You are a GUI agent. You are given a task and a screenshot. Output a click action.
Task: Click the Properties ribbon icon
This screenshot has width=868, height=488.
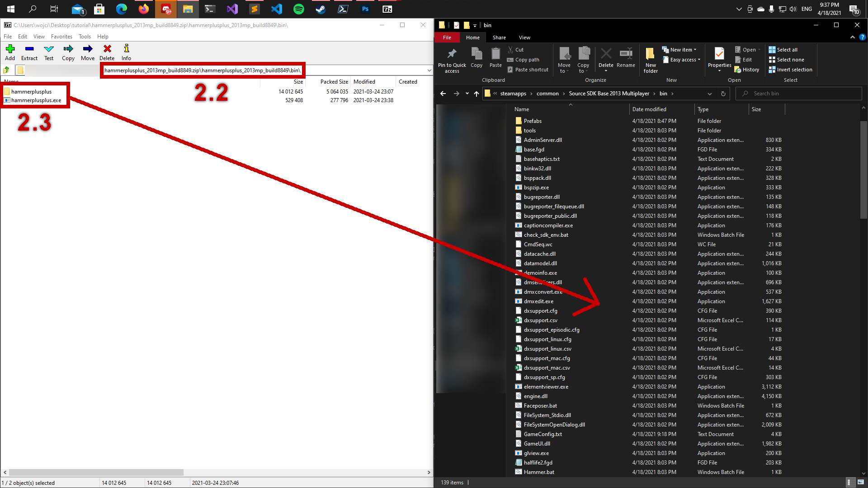coord(719,55)
